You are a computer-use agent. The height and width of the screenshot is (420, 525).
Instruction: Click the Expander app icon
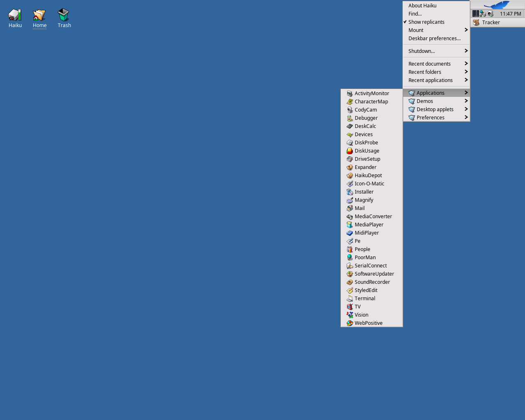[350, 167]
